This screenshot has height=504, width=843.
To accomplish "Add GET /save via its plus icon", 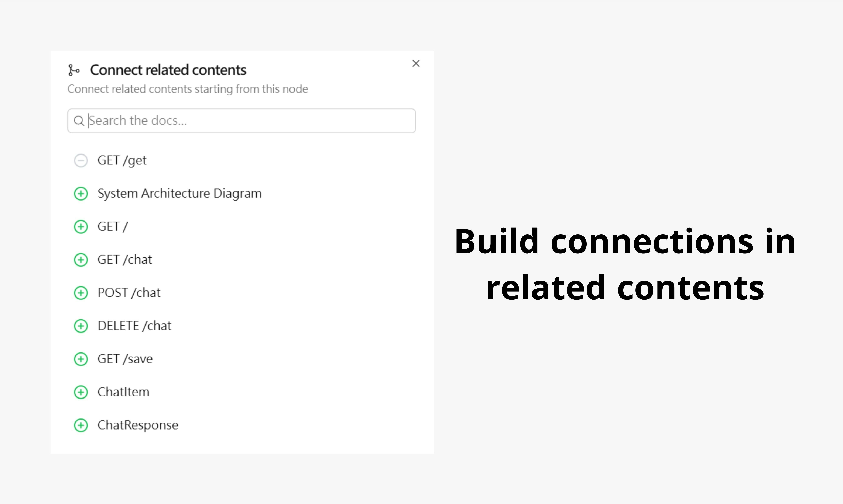I will 81,359.
